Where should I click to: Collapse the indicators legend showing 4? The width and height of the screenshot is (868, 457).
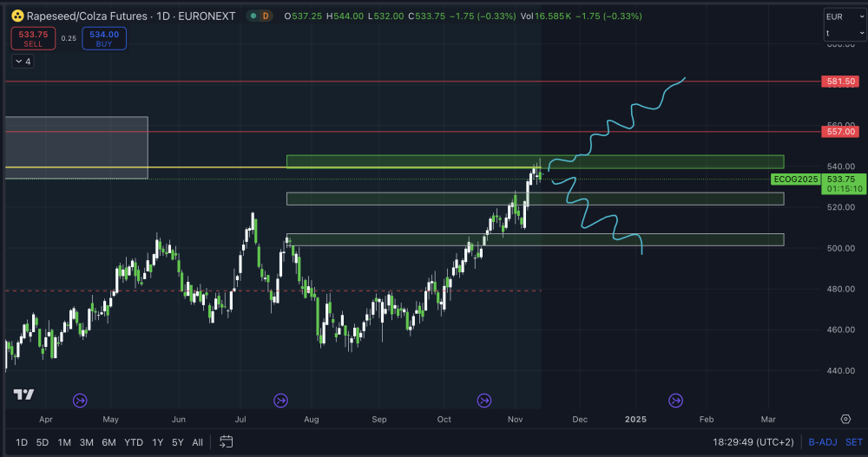[23, 62]
